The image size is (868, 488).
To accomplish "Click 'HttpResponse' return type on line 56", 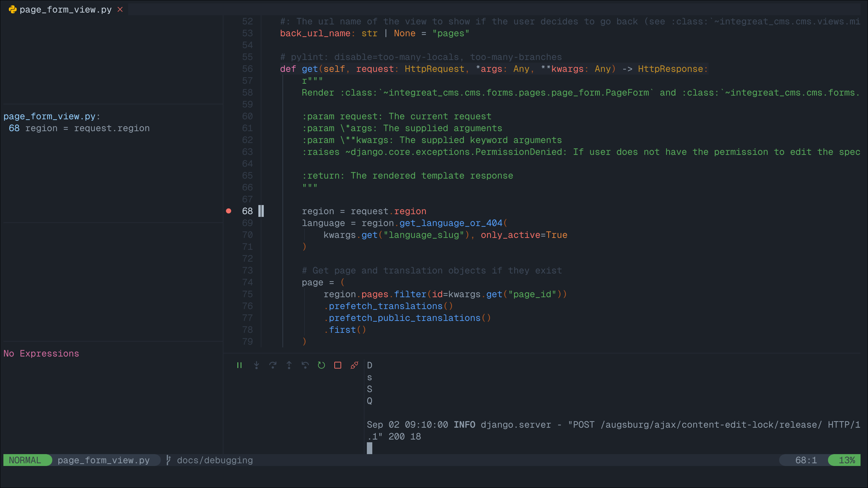I will (x=671, y=69).
